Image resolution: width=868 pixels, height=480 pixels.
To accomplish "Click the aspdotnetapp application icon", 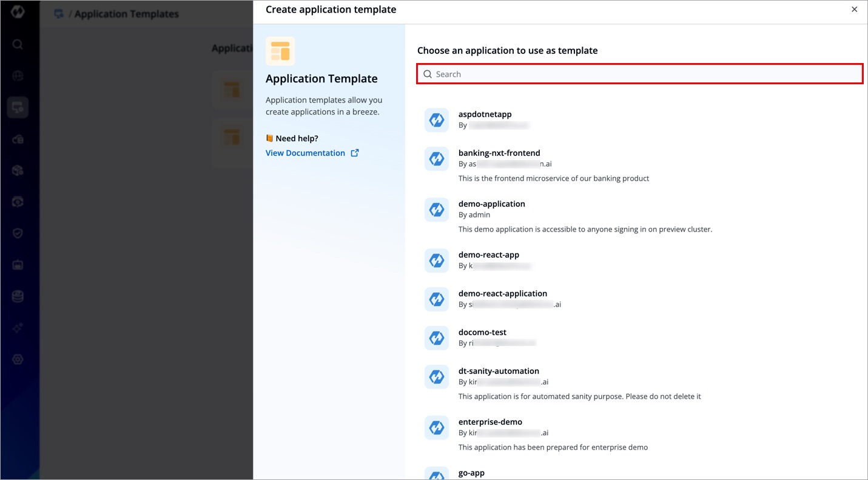I will pos(436,120).
